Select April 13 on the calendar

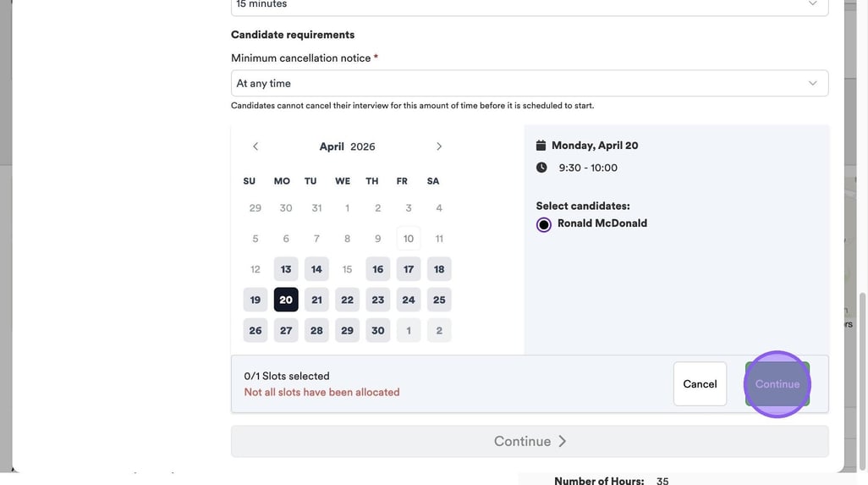tap(286, 269)
